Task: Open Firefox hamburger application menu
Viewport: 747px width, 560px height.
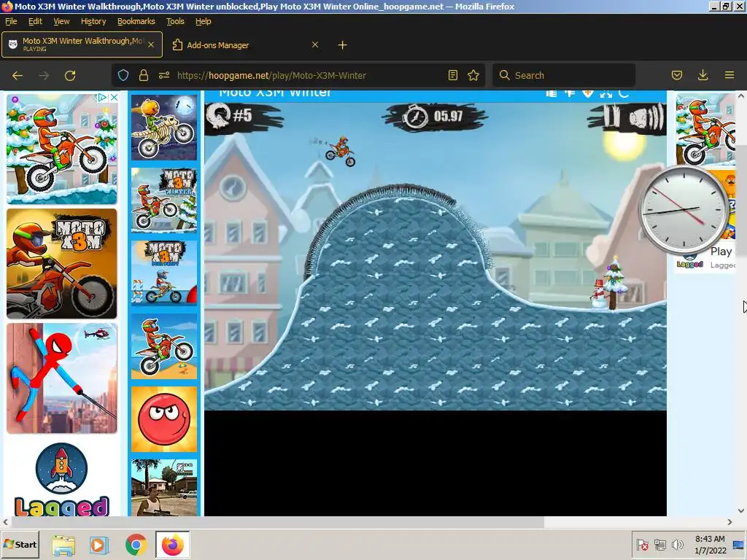Action: tap(729, 75)
